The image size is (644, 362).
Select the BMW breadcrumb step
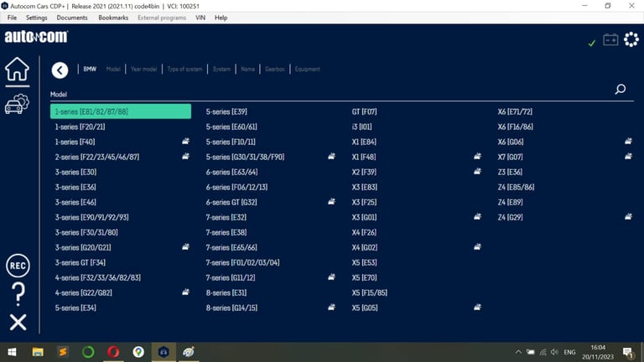(90, 69)
